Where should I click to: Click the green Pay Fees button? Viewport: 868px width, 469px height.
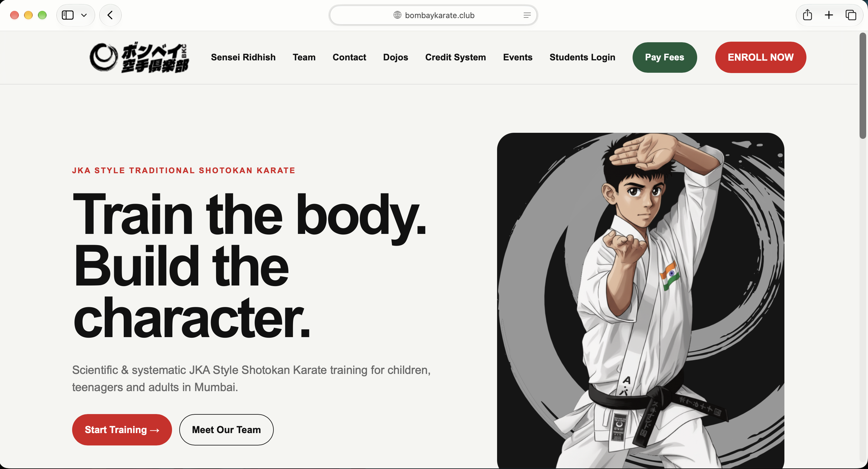coord(665,57)
